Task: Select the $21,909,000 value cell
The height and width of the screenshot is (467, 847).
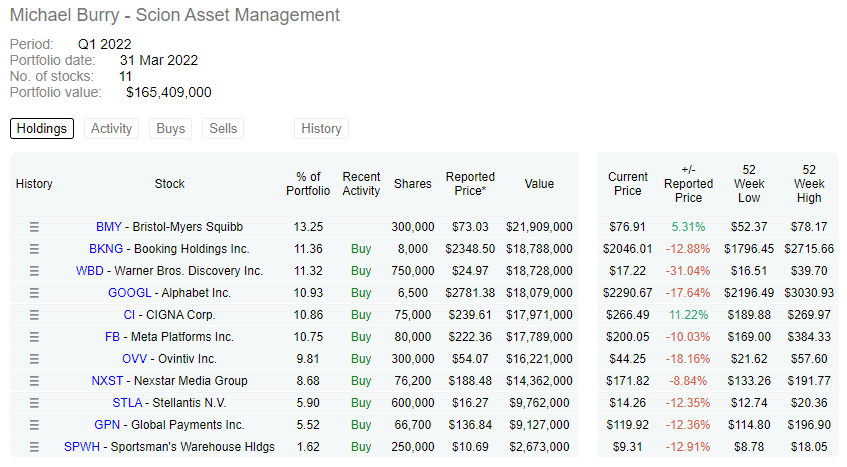Action: pos(539,227)
